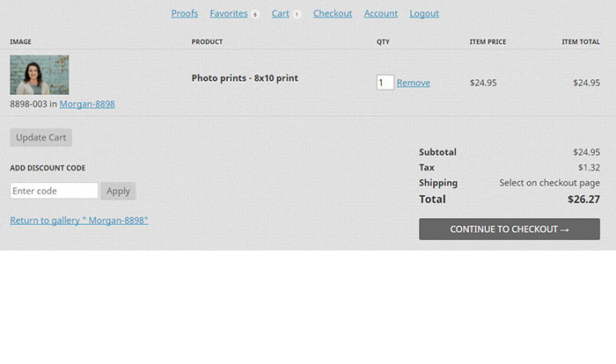The width and height of the screenshot is (616, 364).
Task: Click the quantity input field
Action: coord(385,83)
